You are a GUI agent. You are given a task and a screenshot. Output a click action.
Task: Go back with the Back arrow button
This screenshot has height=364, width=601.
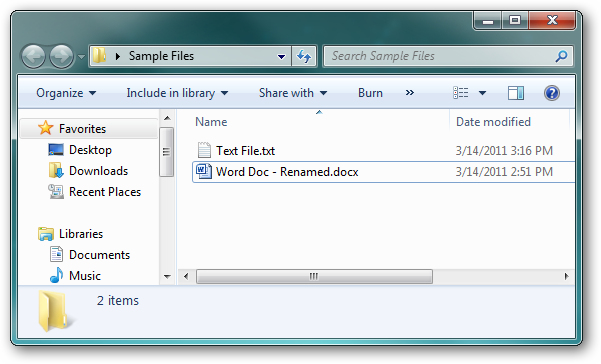[33, 56]
